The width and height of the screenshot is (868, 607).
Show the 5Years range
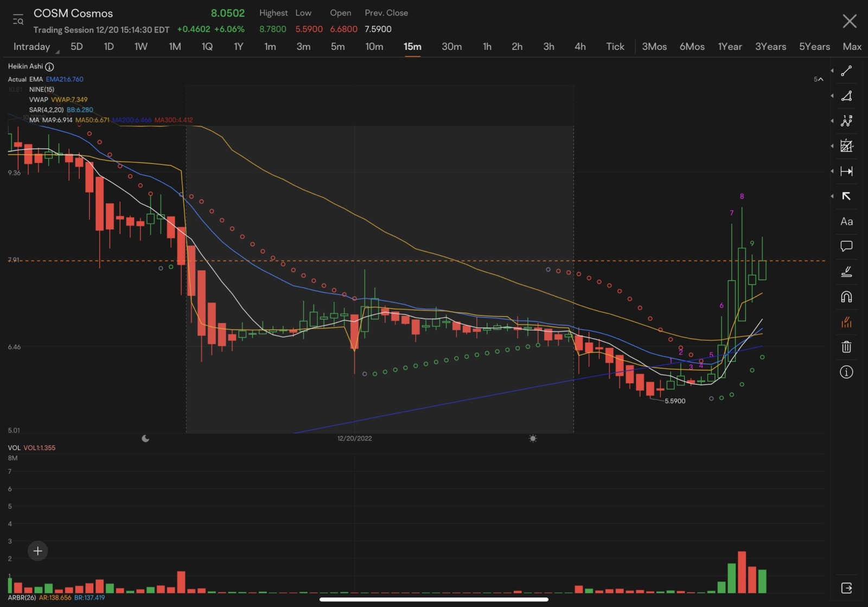click(x=815, y=47)
